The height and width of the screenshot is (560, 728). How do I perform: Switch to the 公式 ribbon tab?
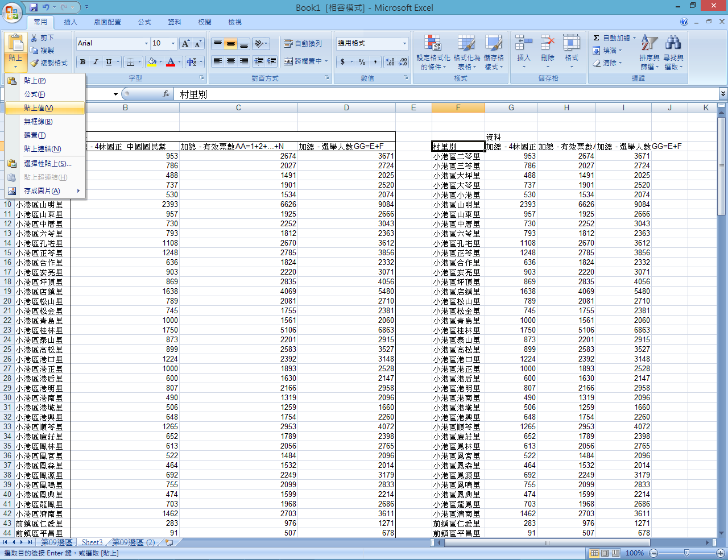point(144,22)
